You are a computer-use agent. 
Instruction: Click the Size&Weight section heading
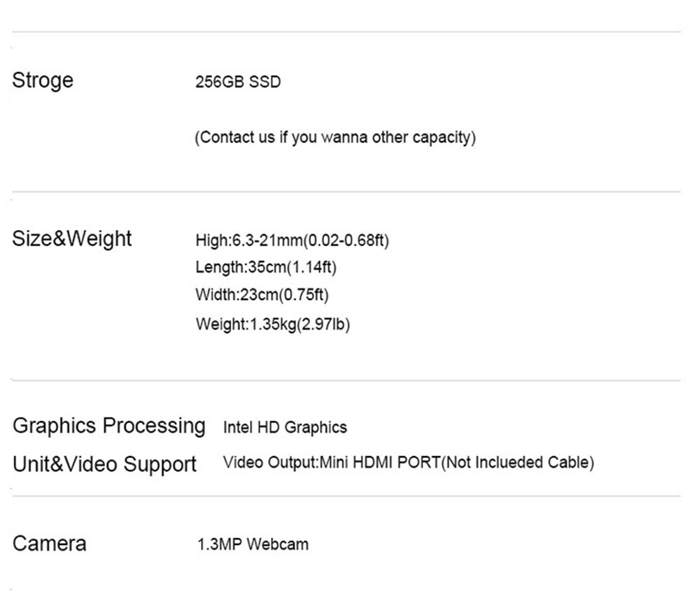(x=72, y=239)
